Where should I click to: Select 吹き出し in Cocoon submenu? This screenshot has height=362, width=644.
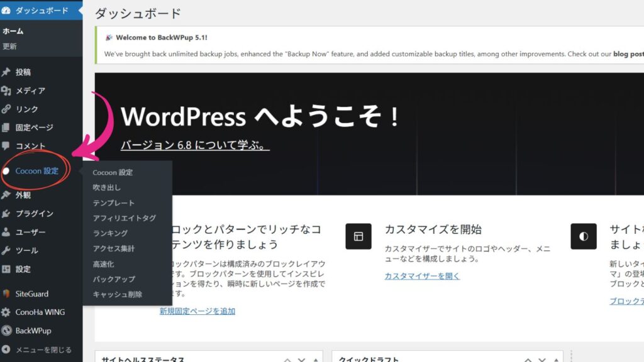pyautogui.click(x=107, y=187)
